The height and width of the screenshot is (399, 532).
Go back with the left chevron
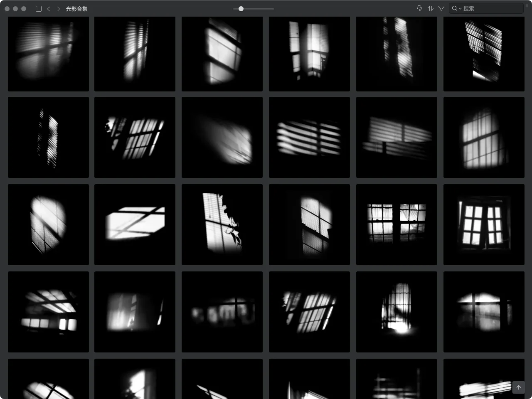[x=49, y=9]
